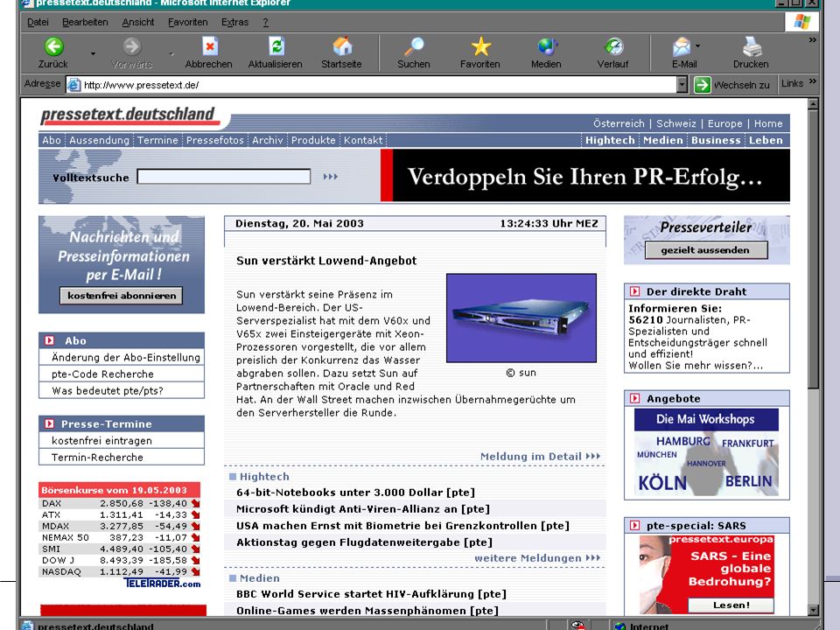Screen dimensions: 840x630
Task: Read the Aktionstag gegen Flugdatenweitergabe article
Action: tap(364, 542)
